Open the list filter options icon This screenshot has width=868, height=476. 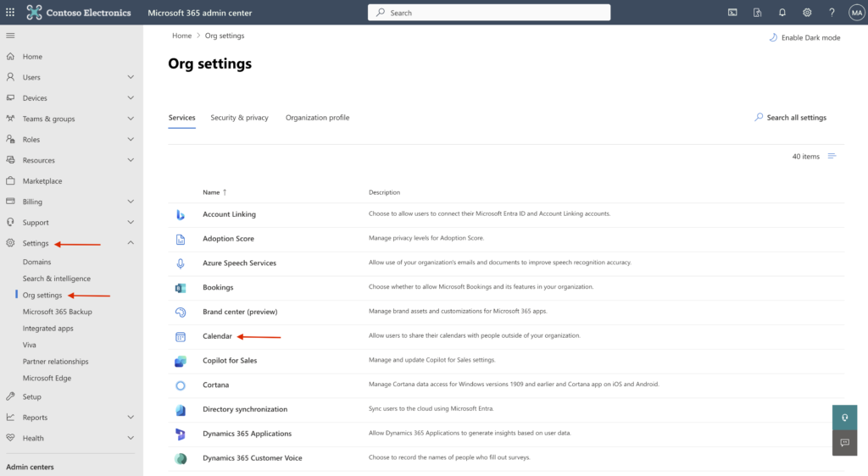pyautogui.click(x=832, y=157)
